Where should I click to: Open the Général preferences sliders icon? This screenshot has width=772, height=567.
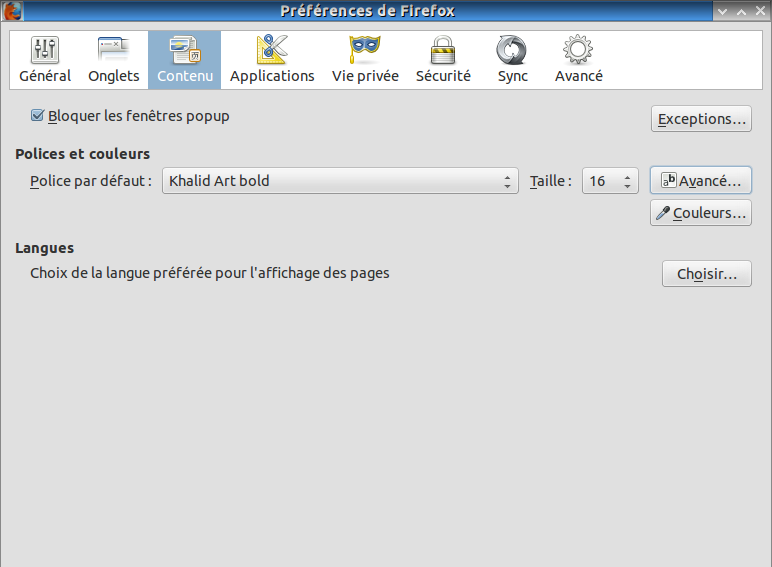click(45, 50)
